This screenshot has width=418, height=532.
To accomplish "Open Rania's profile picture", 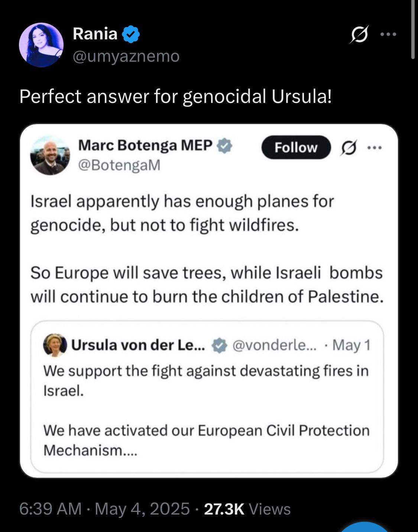I will point(41,45).
